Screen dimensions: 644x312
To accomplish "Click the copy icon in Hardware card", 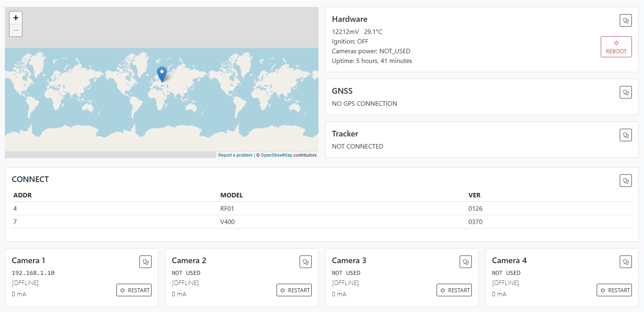I will tap(625, 21).
